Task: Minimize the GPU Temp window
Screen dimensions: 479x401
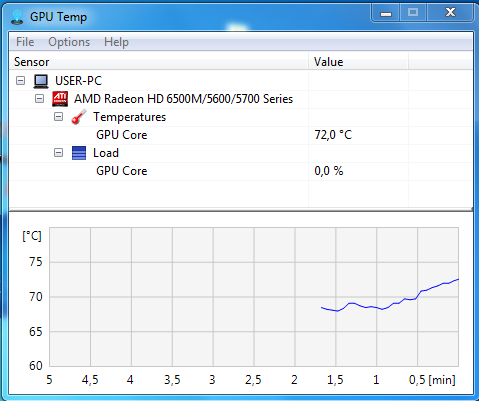Action: click(386, 13)
